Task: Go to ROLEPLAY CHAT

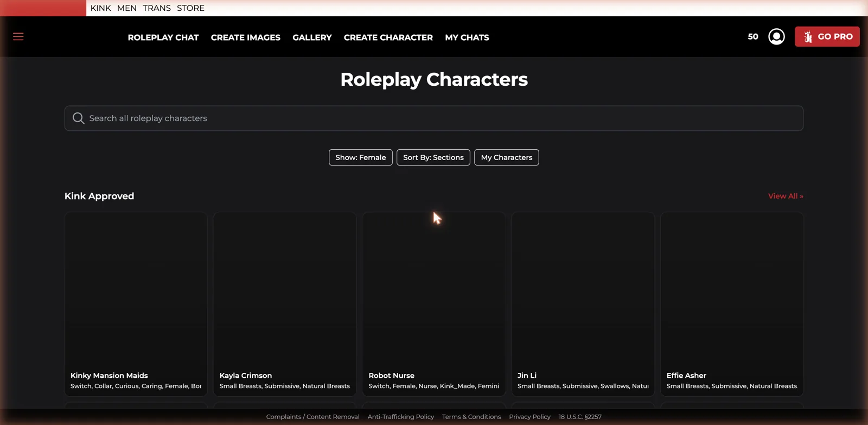Action: (163, 37)
